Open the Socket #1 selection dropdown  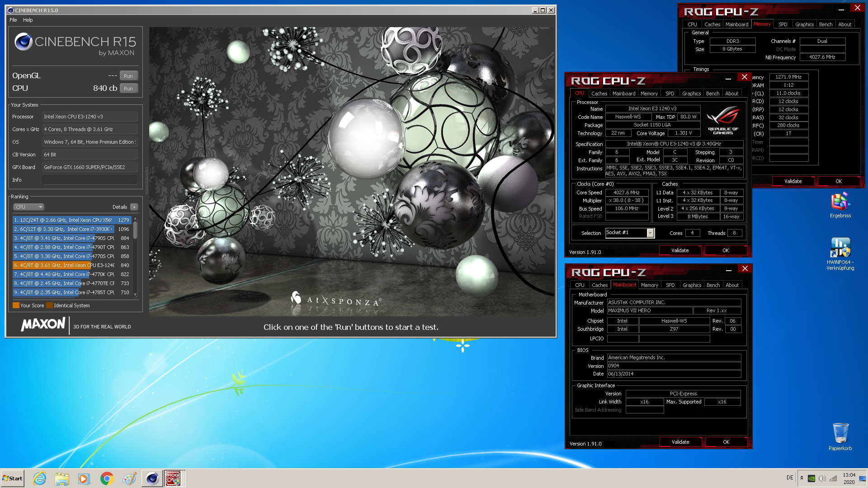point(650,233)
